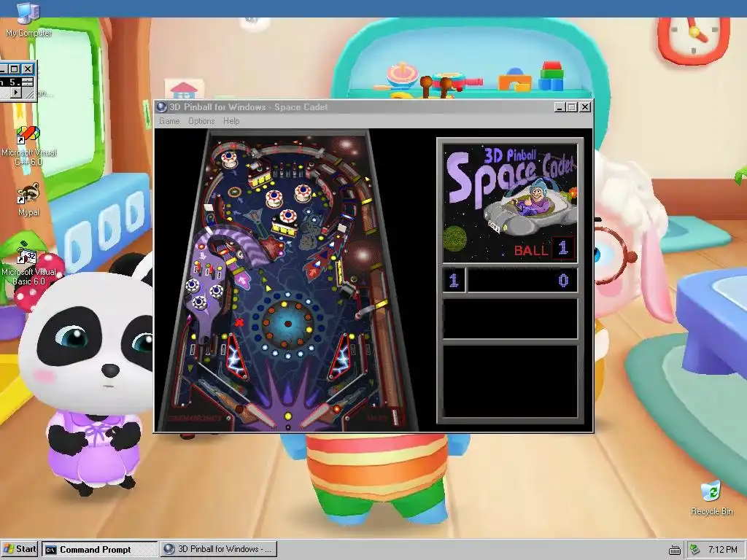747x560 pixels.
Task: Click the left lightning slingshot bumper
Action: coord(237,356)
